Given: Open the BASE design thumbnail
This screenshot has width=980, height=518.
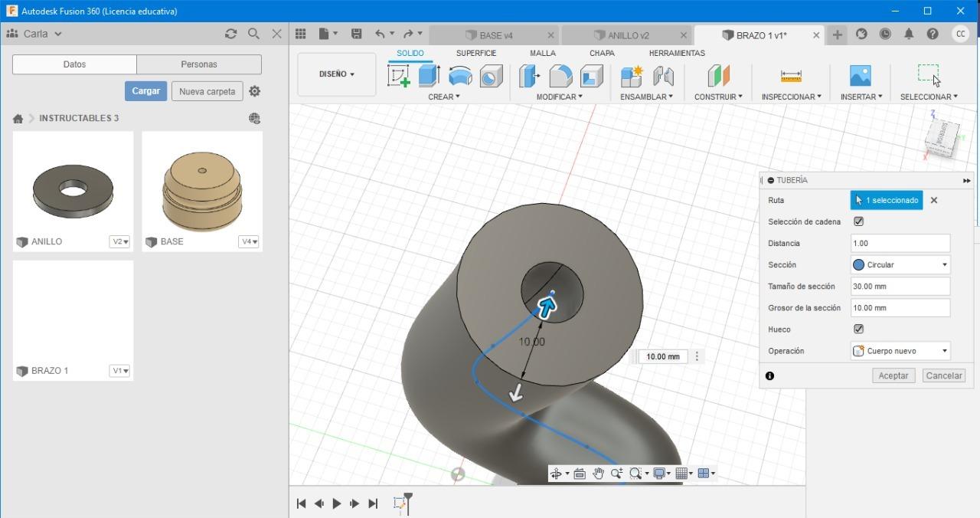Looking at the screenshot, I should (x=202, y=191).
